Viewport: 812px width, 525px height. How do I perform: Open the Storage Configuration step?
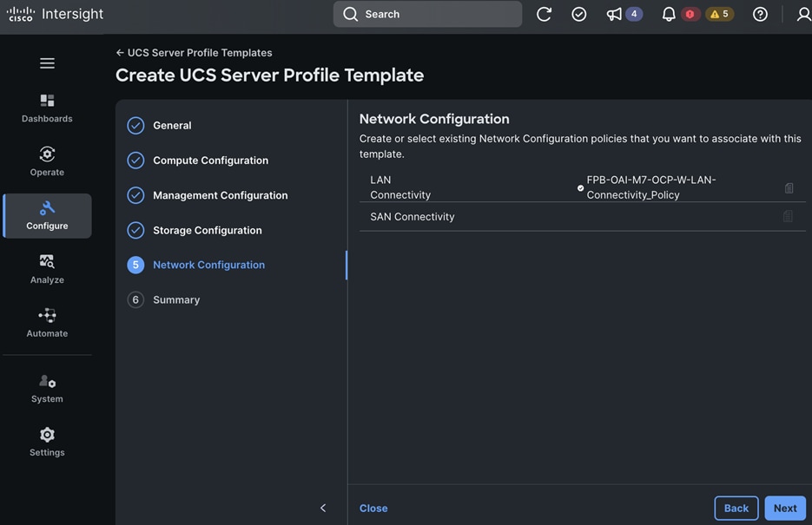(x=208, y=230)
